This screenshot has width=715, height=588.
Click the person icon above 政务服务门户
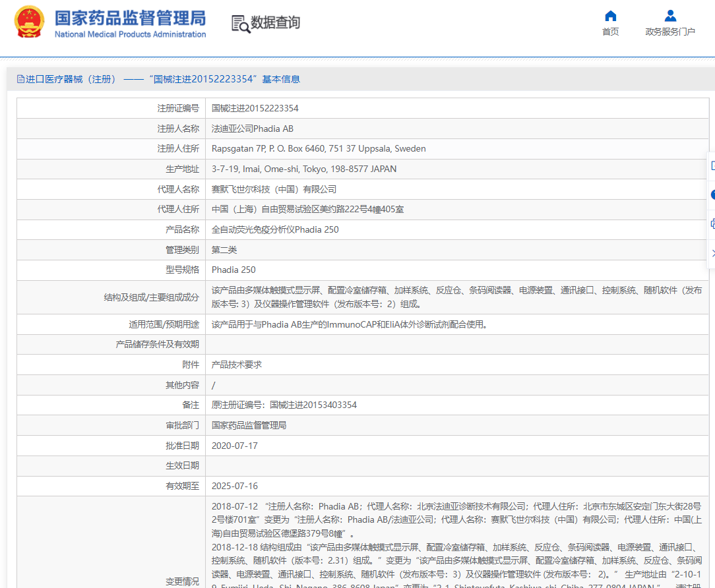[x=670, y=16]
